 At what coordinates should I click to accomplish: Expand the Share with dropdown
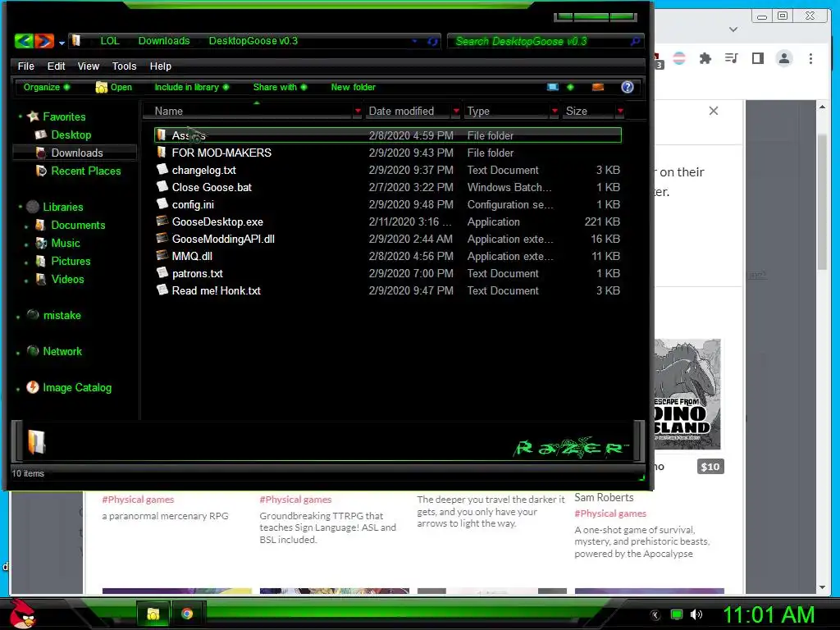[x=280, y=87]
